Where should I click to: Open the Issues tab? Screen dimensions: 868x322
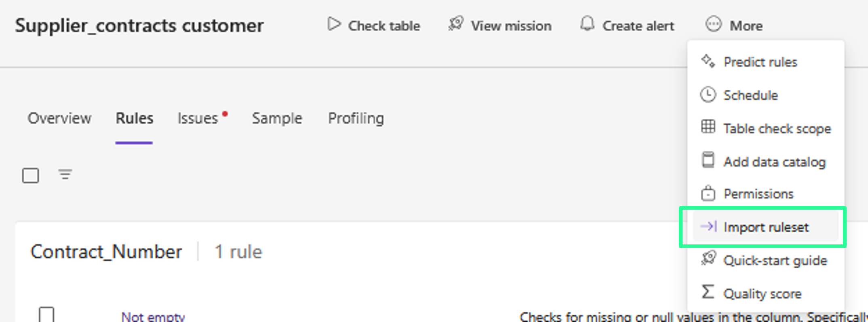[x=198, y=118]
